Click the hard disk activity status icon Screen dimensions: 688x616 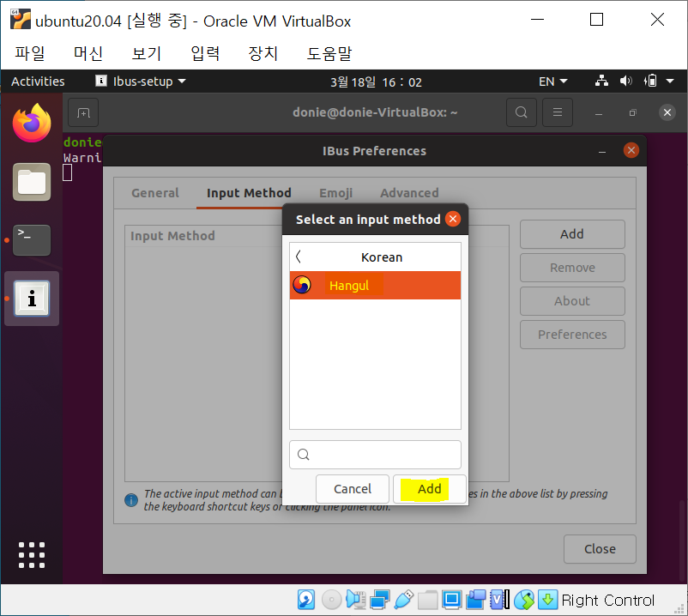[x=306, y=600]
